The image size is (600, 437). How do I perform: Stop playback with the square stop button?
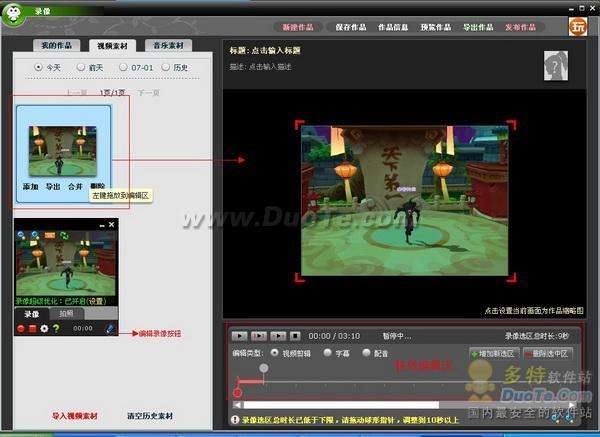coord(295,336)
